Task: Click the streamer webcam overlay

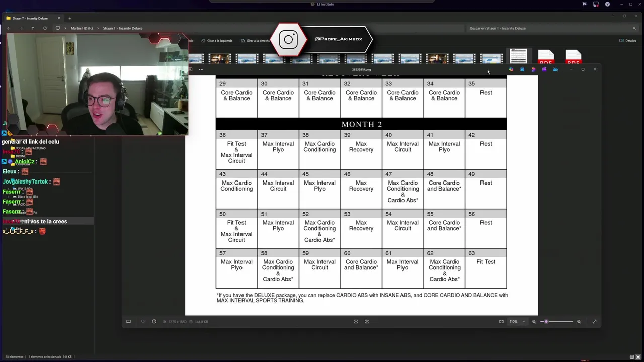Action: click(97, 84)
